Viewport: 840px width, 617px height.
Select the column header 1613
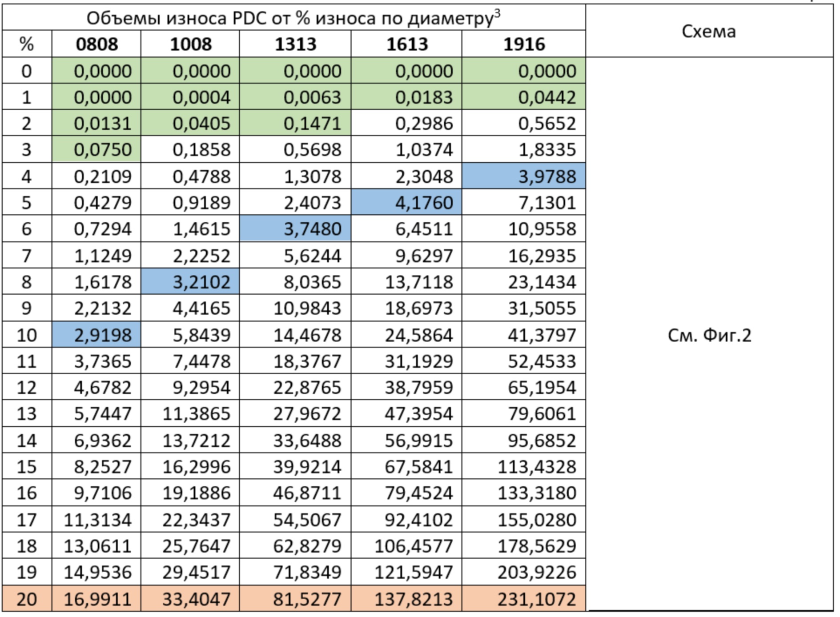click(x=406, y=44)
